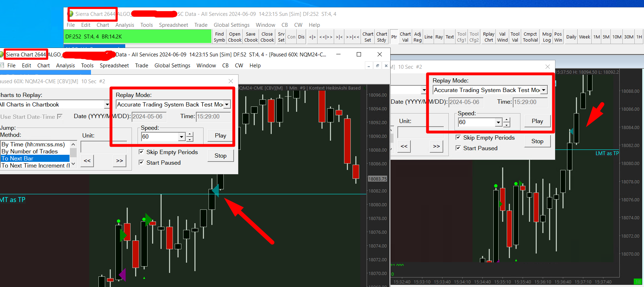Open Analysis menu in the front window

pyautogui.click(x=65, y=66)
